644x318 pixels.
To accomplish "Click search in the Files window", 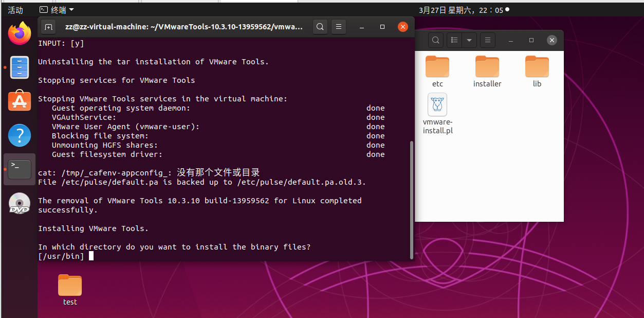I will (x=435, y=40).
